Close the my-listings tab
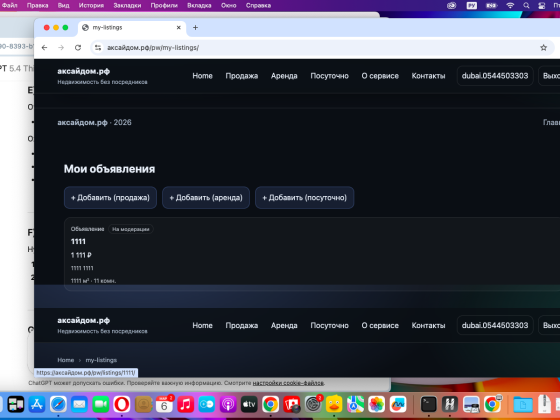The height and width of the screenshot is (420, 560). coord(179,28)
